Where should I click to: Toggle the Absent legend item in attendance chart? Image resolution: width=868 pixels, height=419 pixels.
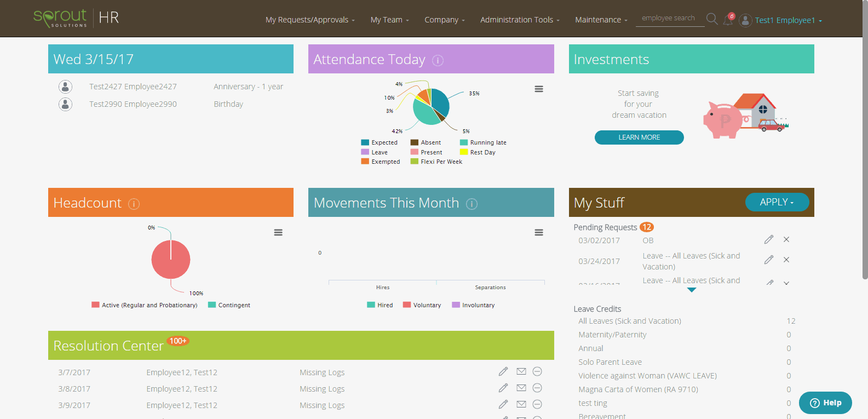(x=426, y=142)
